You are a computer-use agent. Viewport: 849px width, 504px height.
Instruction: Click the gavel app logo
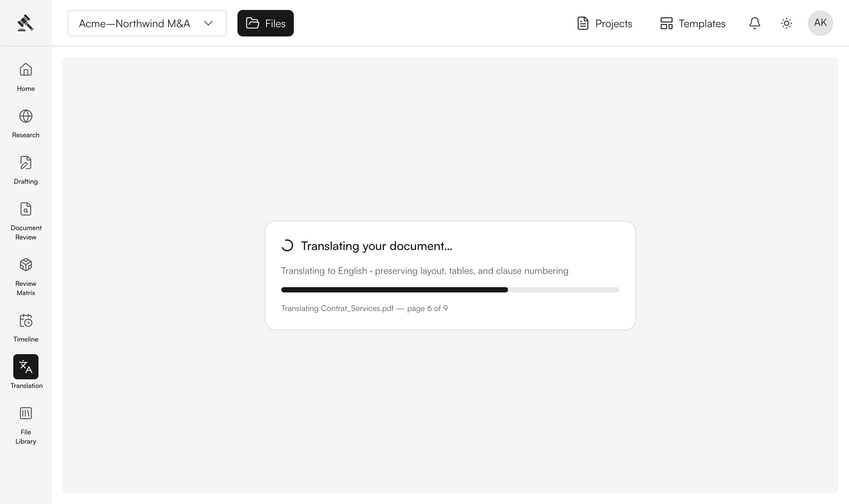(x=26, y=23)
